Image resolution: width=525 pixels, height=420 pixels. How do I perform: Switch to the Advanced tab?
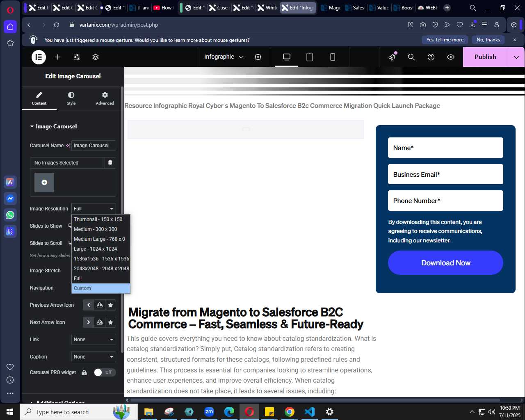[105, 98]
